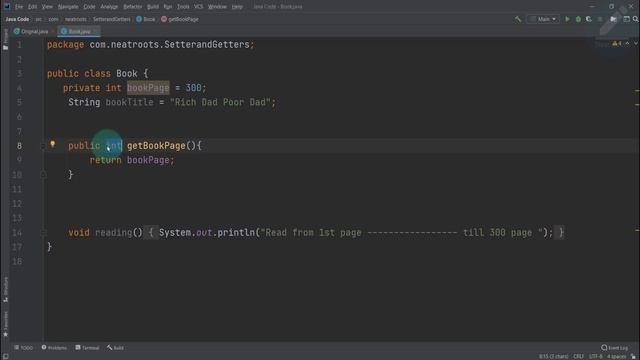Screen dimensions: 640x360
Task: Collapse the getBookPage method at line 8
Action: point(43,146)
